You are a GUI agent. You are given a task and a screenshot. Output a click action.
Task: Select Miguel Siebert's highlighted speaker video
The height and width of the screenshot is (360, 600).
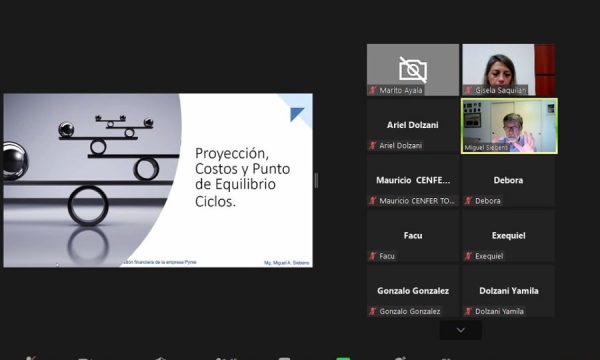click(509, 126)
